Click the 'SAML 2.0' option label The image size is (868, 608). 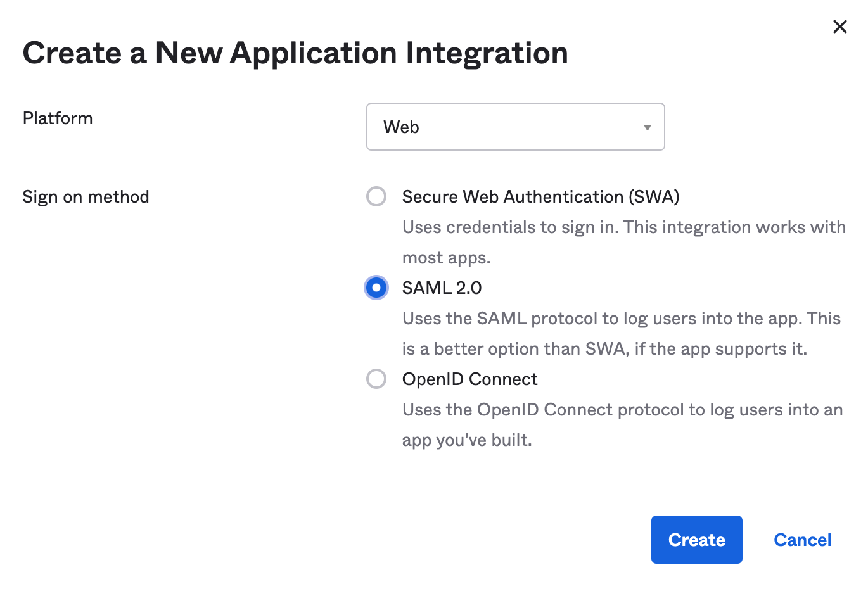(x=442, y=288)
